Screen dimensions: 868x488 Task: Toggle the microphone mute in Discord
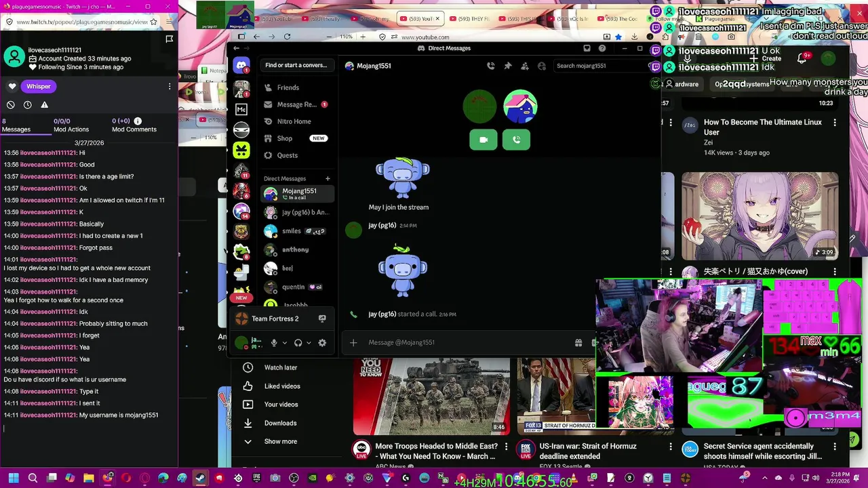274,343
